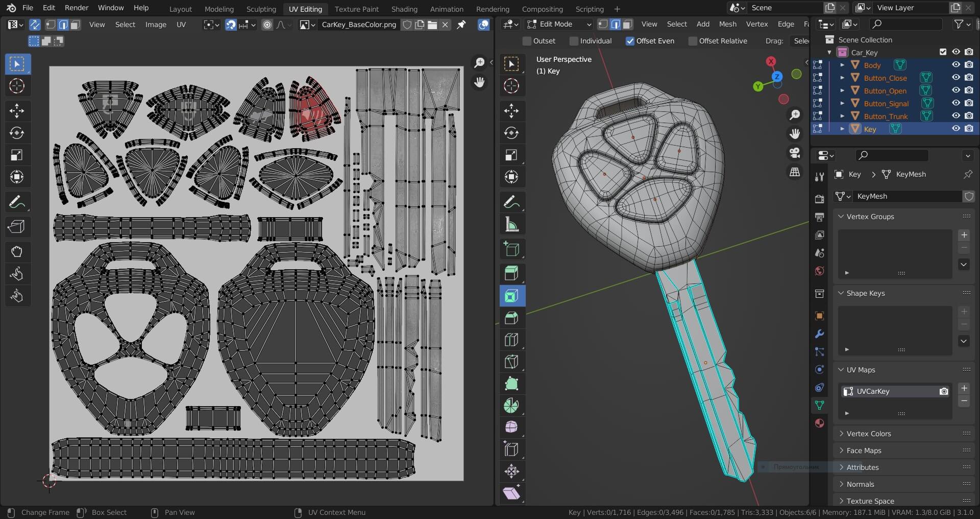Image resolution: width=980 pixels, height=519 pixels.
Task: Select the Inset Faces tool in viewport toolbar
Action: 511,296
